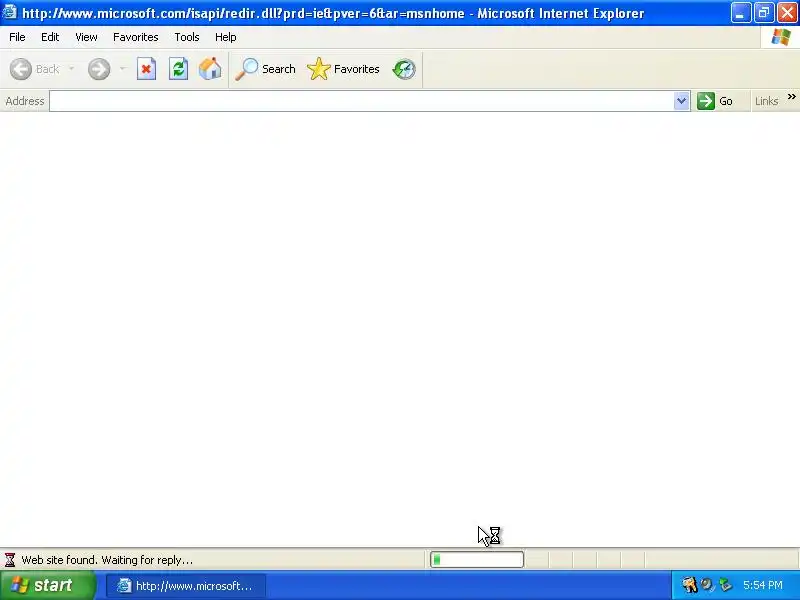Open the View menu
The width and height of the screenshot is (800, 600).
pos(86,37)
